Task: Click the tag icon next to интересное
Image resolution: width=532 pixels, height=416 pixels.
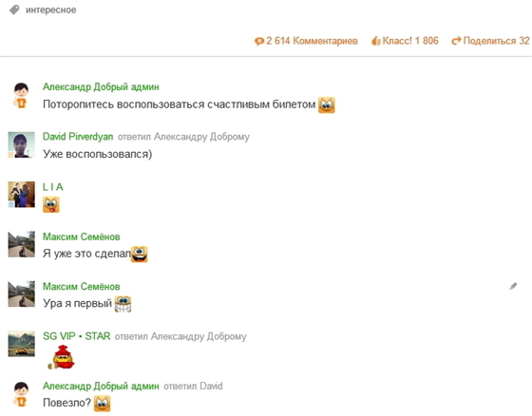Action: (14, 9)
